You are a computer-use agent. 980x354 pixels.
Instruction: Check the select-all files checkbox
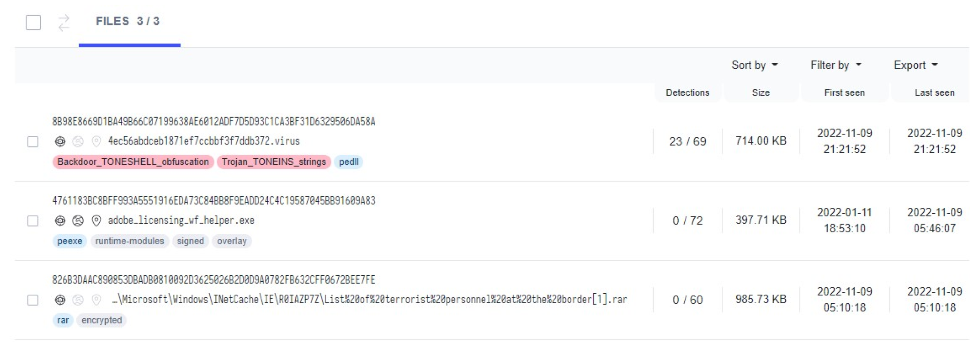pyautogui.click(x=33, y=22)
